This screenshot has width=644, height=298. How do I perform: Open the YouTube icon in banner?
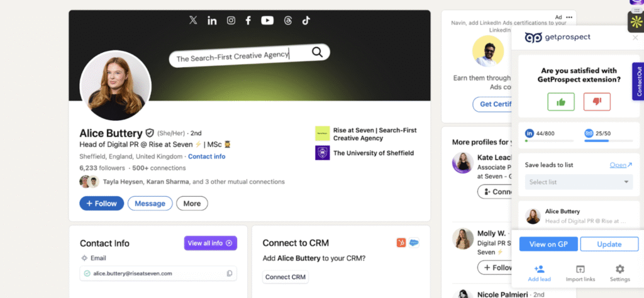point(267,21)
